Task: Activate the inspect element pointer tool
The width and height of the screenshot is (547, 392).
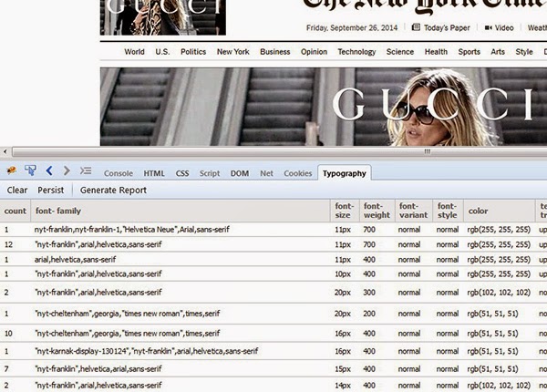Action: pyautogui.click(x=30, y=170)
